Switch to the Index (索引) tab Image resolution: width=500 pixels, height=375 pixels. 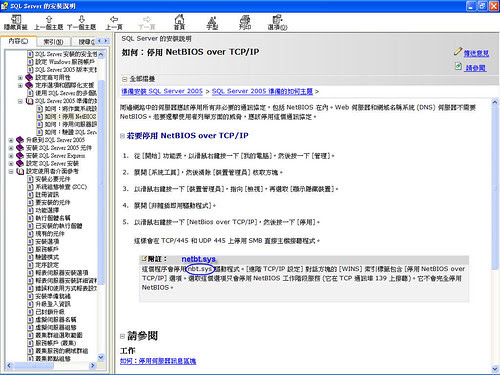(x=53, y=42)
